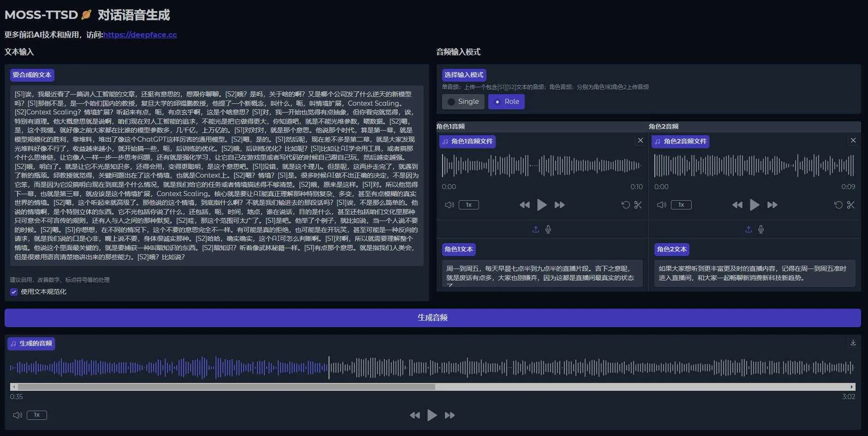Select the Single input mode
868x436 pixels.
[x=463, y=102]
